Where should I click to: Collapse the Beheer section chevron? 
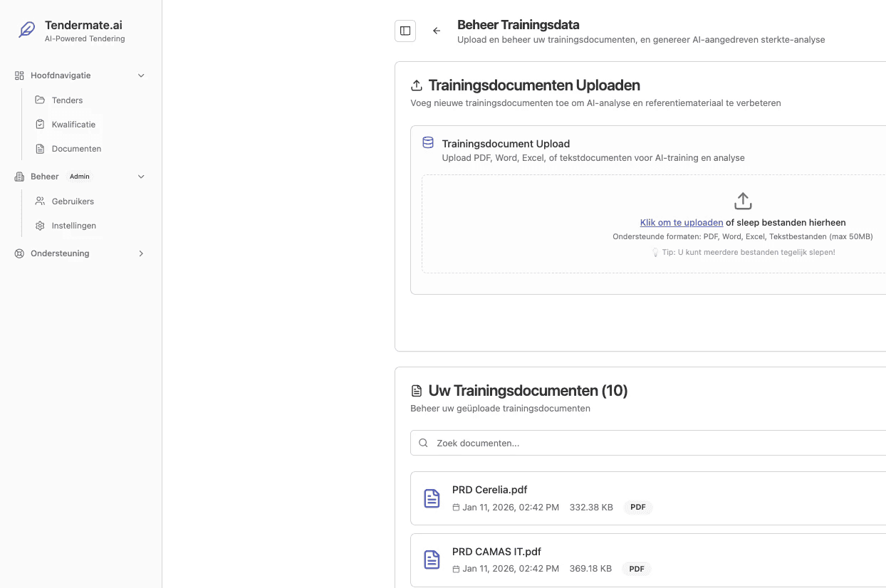pos(141,177)
